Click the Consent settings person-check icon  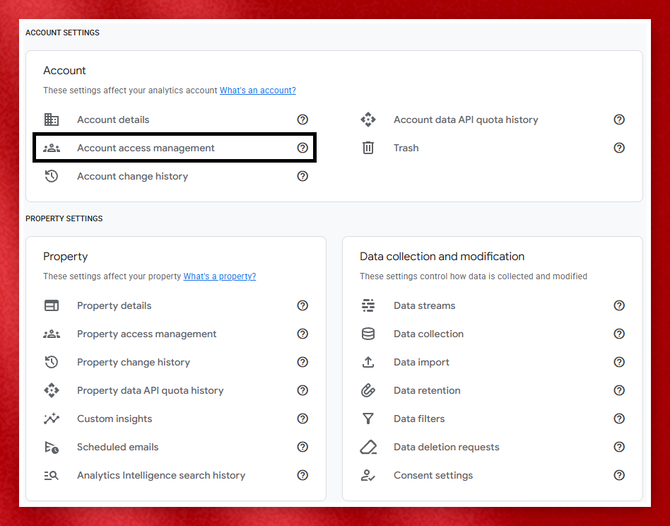368,475
